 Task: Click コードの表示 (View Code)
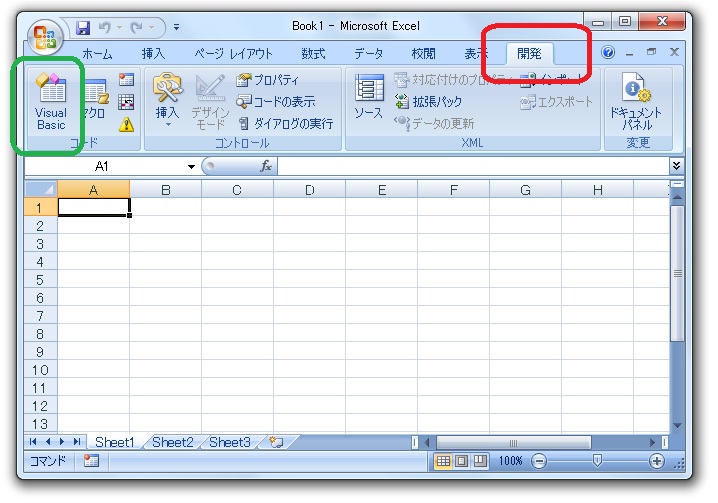276,102
